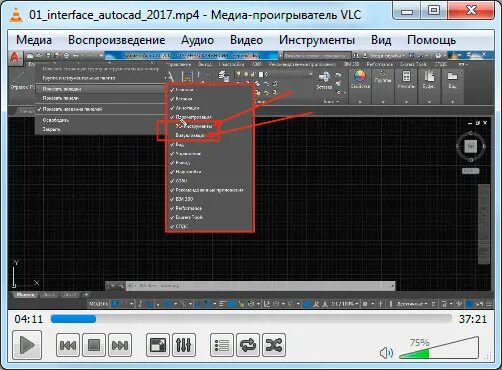Show the playlist with the list icon

[x=222, y=345]
